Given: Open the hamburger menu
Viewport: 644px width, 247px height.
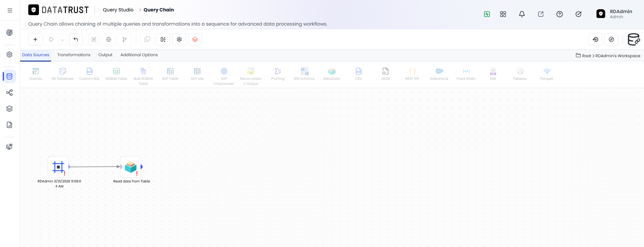Looking at the screenshot, I should tap(10, 10).
